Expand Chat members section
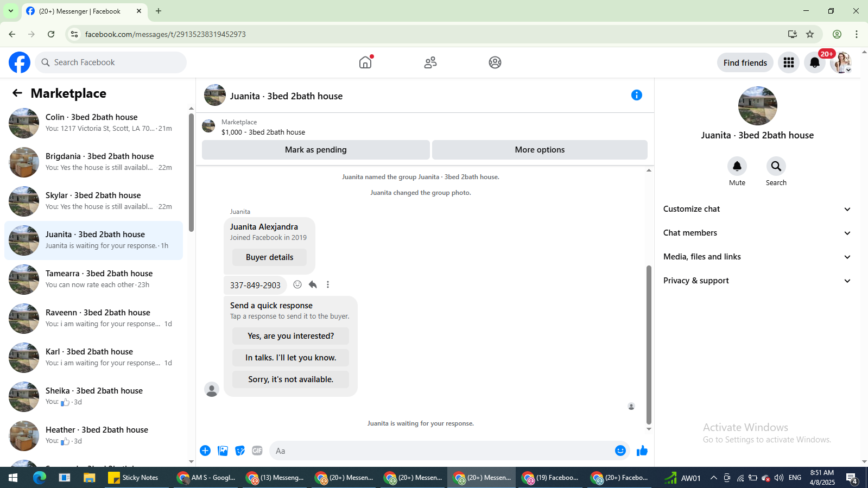The width and height of the screenshot is (868, 488). click(757, 233)
